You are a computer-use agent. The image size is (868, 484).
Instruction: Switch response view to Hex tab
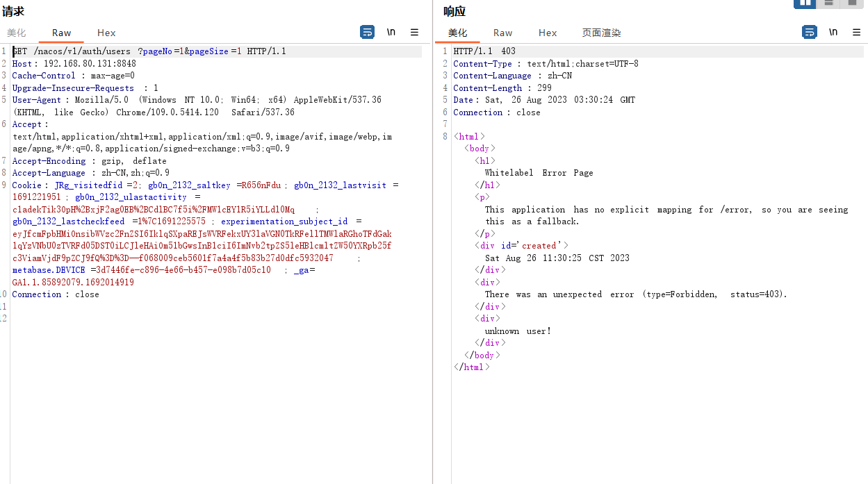pos(548,33)
